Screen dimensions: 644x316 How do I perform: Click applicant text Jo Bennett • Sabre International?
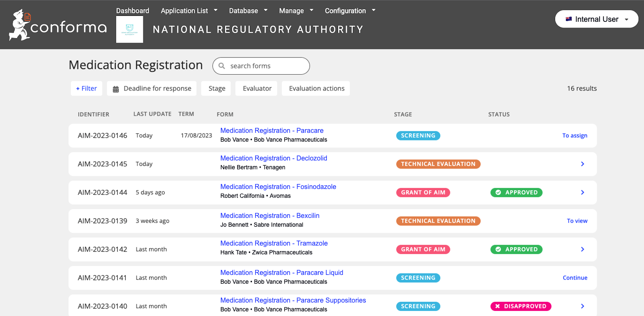pos(262,225)
